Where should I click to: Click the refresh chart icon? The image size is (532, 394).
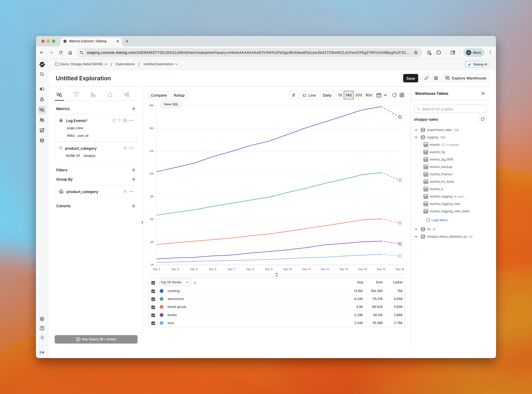(394, 95)
